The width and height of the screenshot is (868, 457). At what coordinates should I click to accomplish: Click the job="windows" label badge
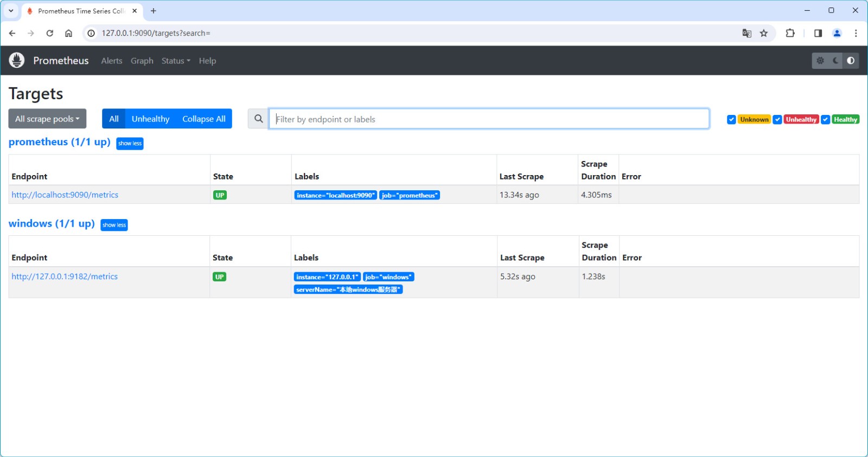(388, 277)
